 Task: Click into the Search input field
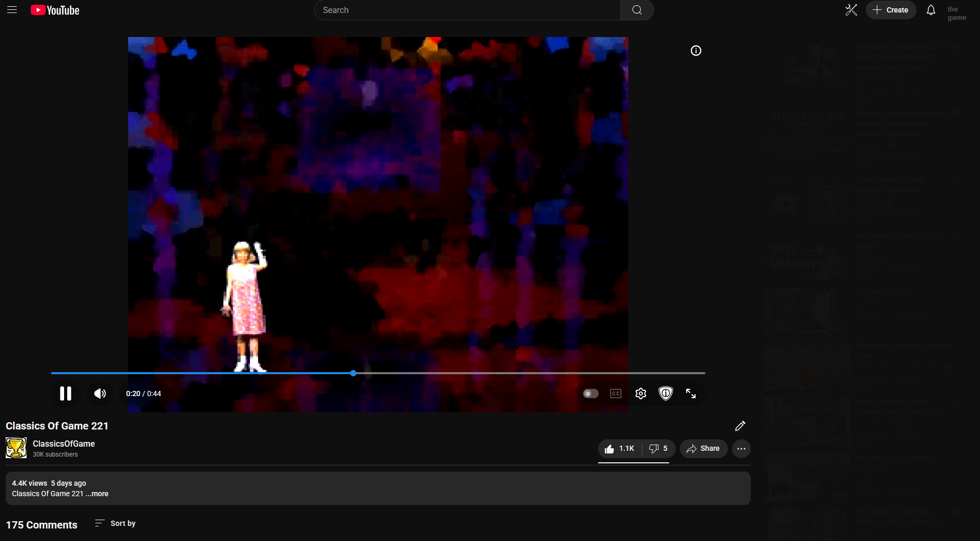click(467, 10)
